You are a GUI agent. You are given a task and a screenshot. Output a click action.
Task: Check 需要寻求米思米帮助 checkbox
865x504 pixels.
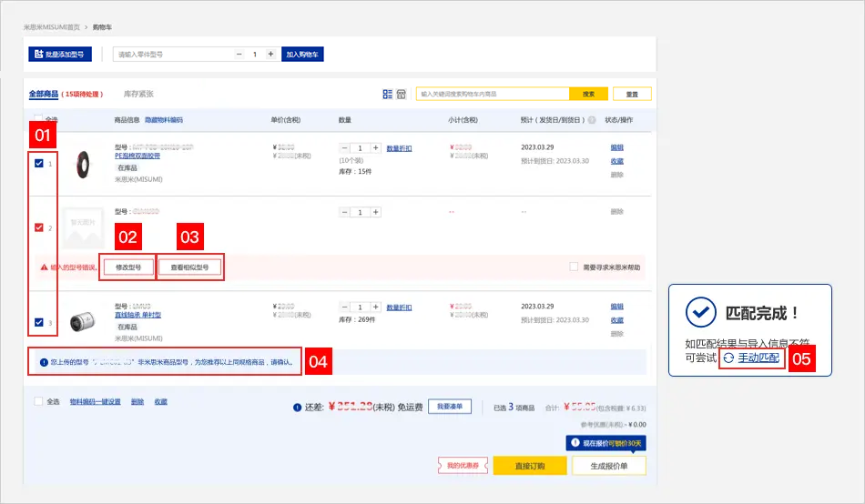[573, 267]
